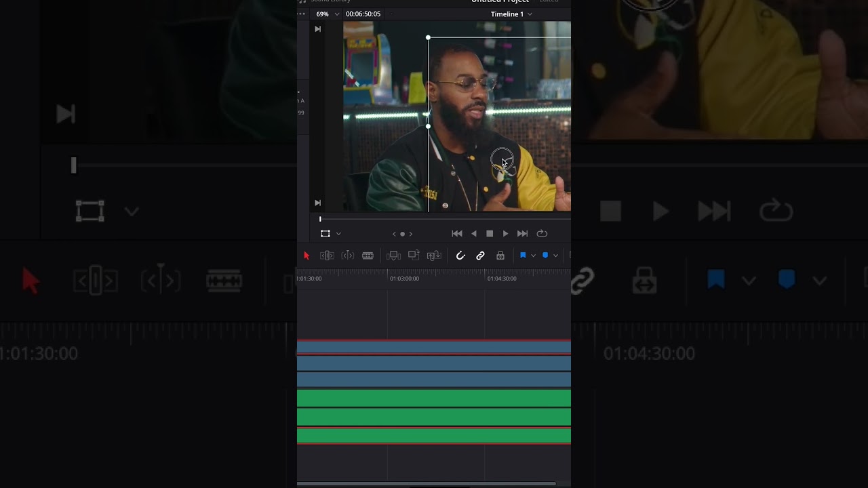Open the flag color dropdown arrow
The image size is (868, 488).
pyautogui.click(x=533, y=256)
